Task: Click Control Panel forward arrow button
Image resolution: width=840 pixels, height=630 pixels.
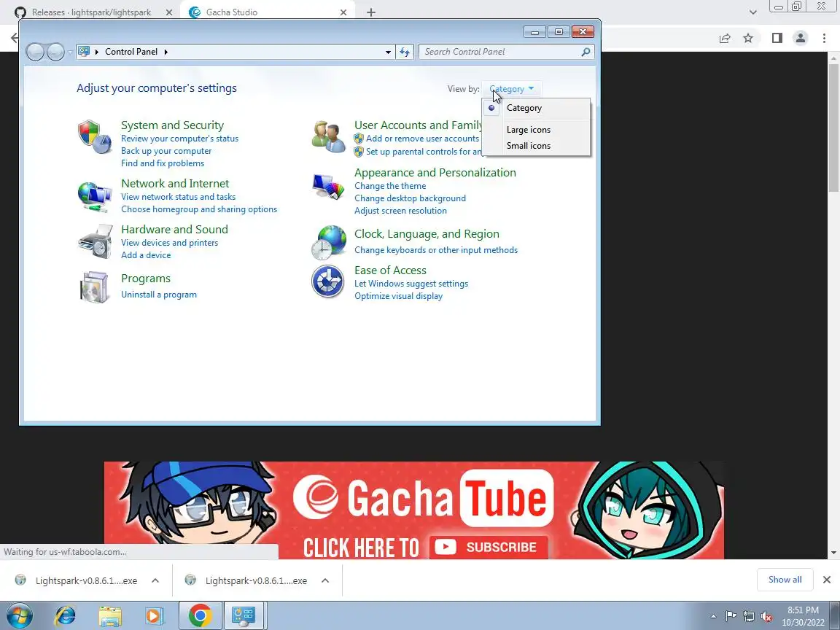Action: 55,52
